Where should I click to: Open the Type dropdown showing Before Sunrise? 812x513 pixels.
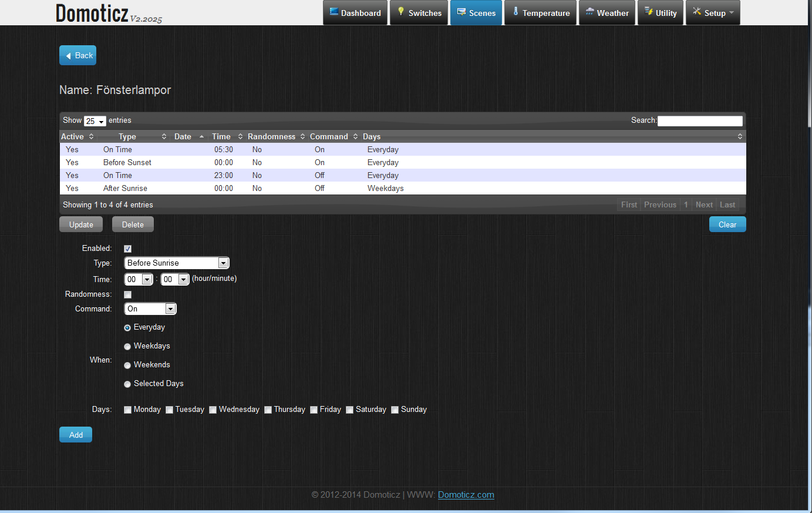click(x=176, y=263)
